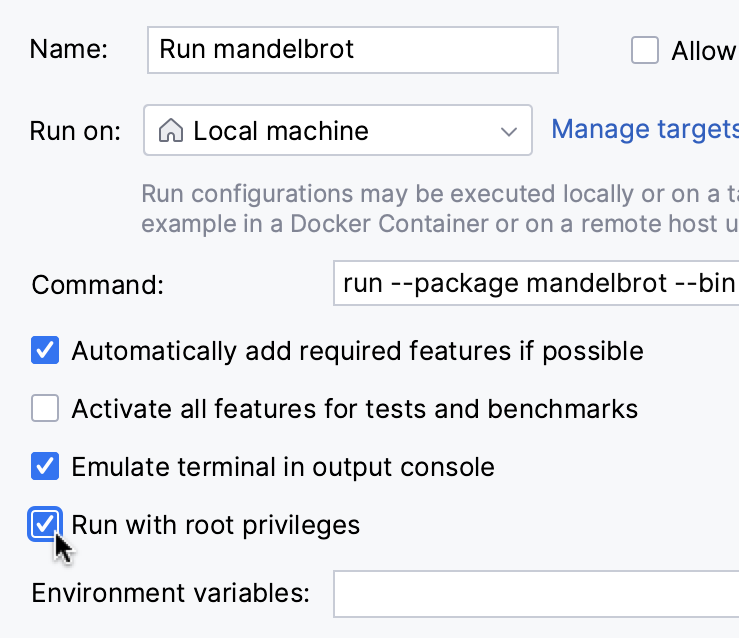739x638 pixels.
Task: Click the Environment variables input field
Action: [536, 593]
